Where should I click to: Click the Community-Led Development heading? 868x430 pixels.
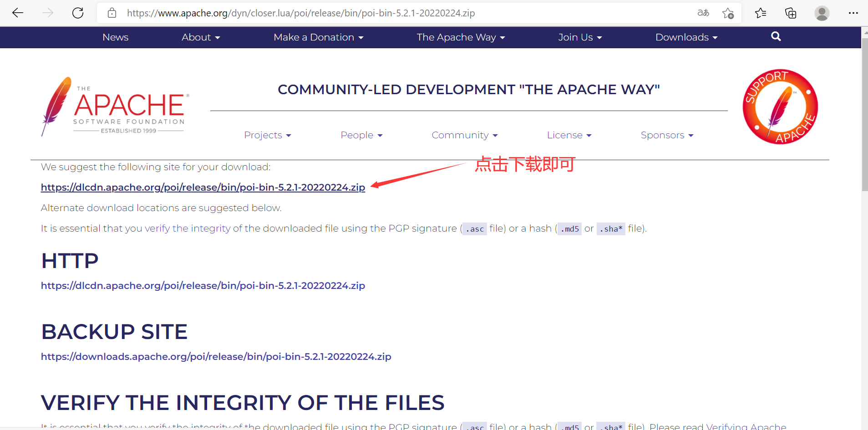tap(469, 90)
